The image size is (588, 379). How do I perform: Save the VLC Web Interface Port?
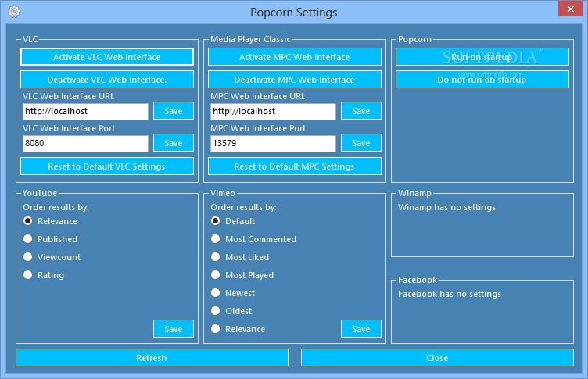[x=174, y=143]
